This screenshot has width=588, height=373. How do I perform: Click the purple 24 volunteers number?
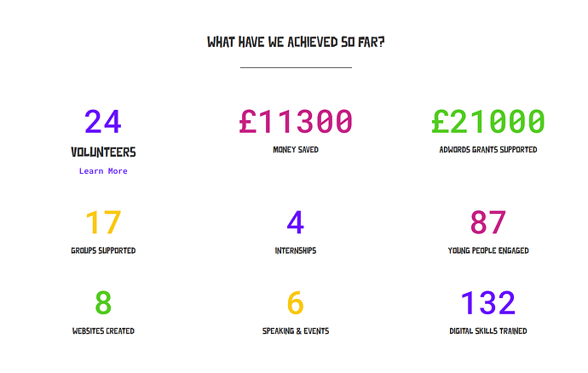(103, 122)
